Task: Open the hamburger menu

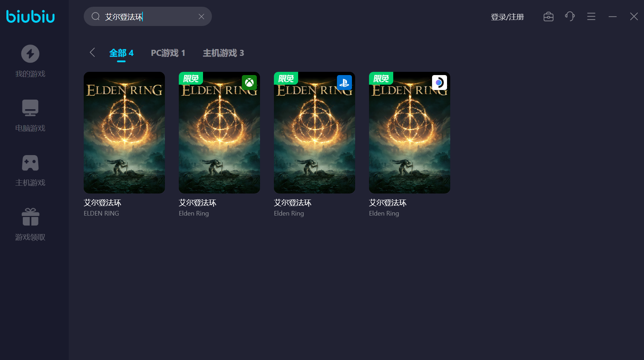Action: click(591, 16)
